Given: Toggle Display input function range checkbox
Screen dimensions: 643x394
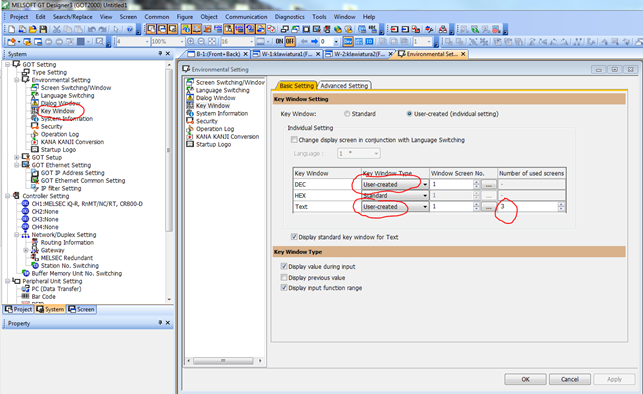Looking at the screenshot, I should [284, 288].
